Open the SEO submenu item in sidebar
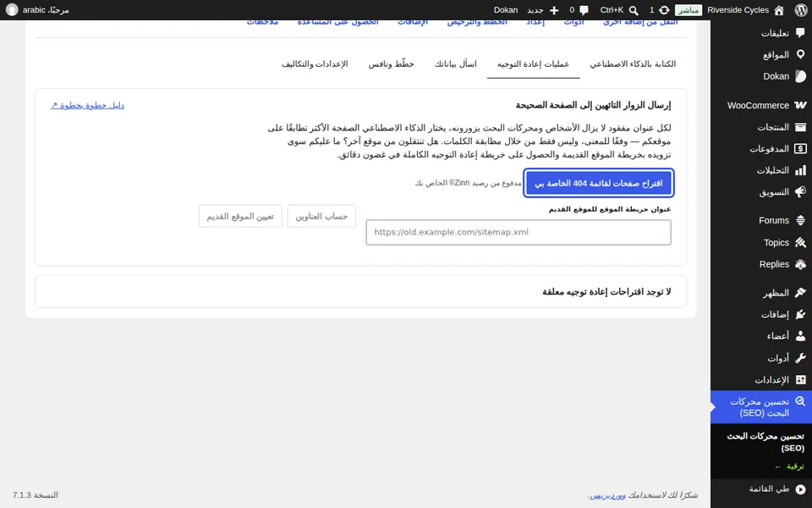The image size is (812, 508). click(765, 442)
